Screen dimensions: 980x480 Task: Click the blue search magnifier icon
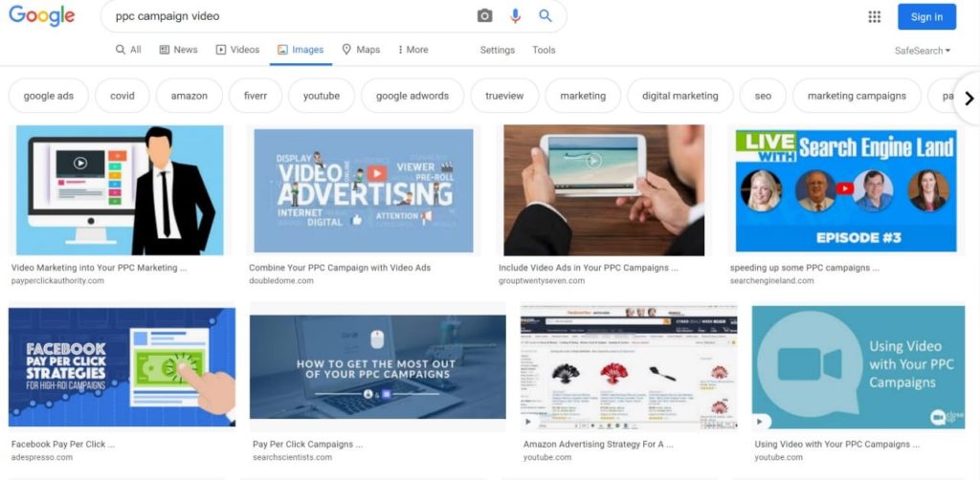[x=545, y=16]
